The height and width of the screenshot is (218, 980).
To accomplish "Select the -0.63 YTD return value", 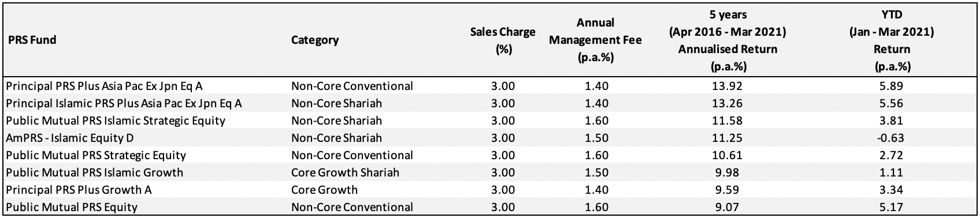I will pos(892,138).
